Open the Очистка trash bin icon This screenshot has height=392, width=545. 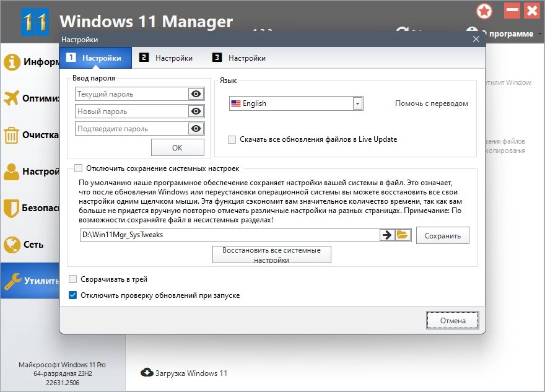point(11,135)
